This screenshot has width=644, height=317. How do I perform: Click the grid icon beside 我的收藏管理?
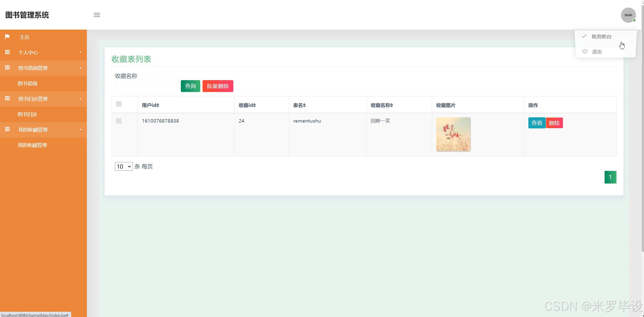tap(7, 129)
